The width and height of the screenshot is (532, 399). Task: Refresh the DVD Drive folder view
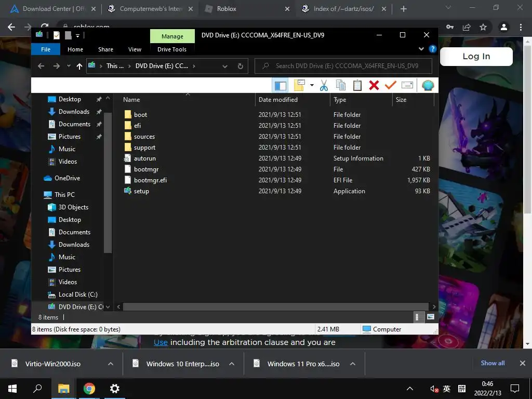(240, 66)
